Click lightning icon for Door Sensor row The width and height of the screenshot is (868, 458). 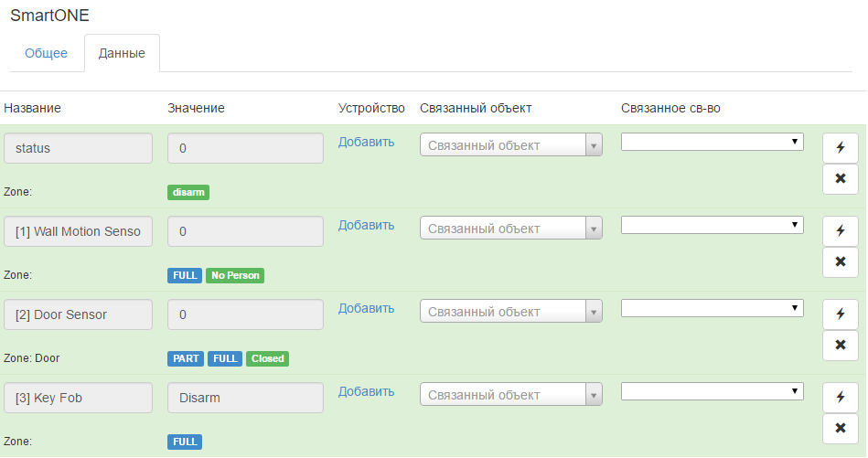tap(840, 314)
